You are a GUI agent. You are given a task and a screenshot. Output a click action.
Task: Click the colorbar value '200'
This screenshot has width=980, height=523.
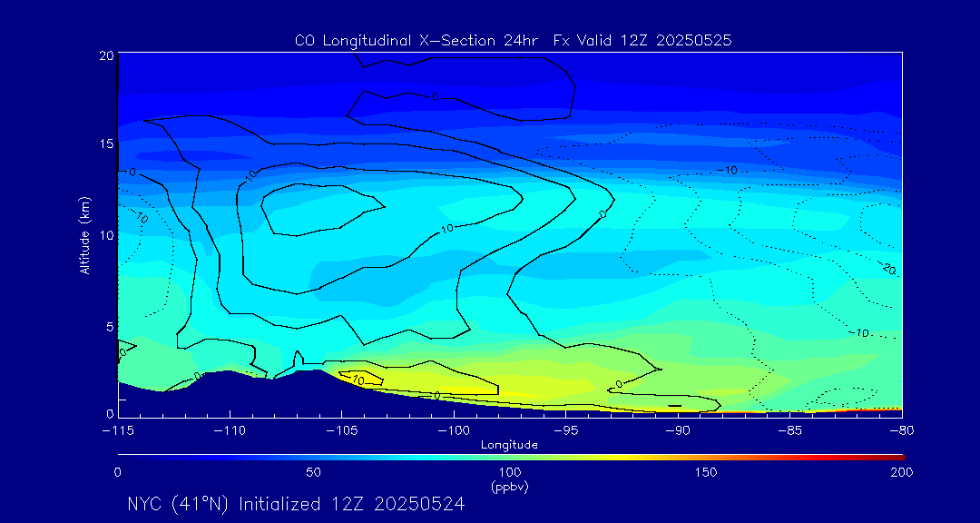tap(901, 472)
